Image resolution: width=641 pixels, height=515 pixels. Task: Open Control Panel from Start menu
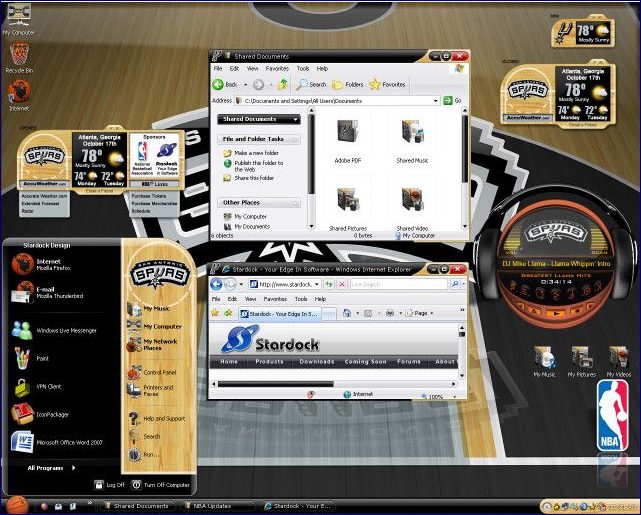point(152,372)
